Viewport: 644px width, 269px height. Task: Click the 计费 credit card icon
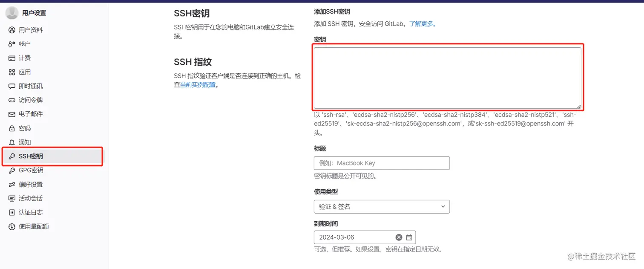12,58
